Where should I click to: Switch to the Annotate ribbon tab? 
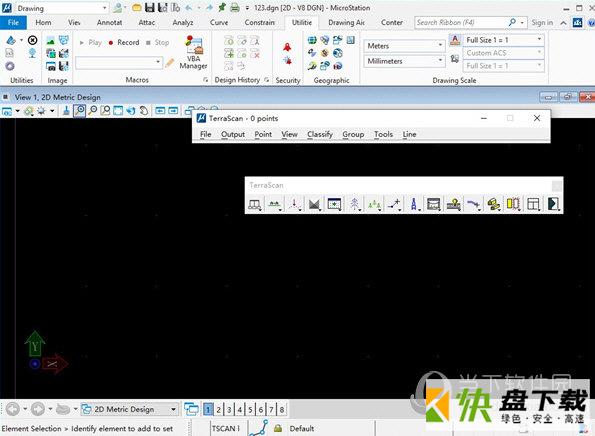109,22
